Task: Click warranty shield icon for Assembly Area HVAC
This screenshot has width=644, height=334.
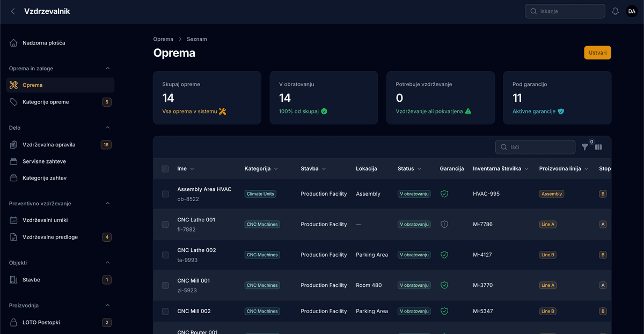Action: 444,194
